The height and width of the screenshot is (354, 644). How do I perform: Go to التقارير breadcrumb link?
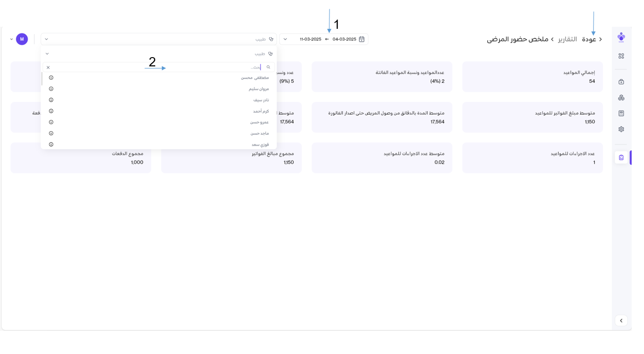pyautogui.click(x=567, y=39)
